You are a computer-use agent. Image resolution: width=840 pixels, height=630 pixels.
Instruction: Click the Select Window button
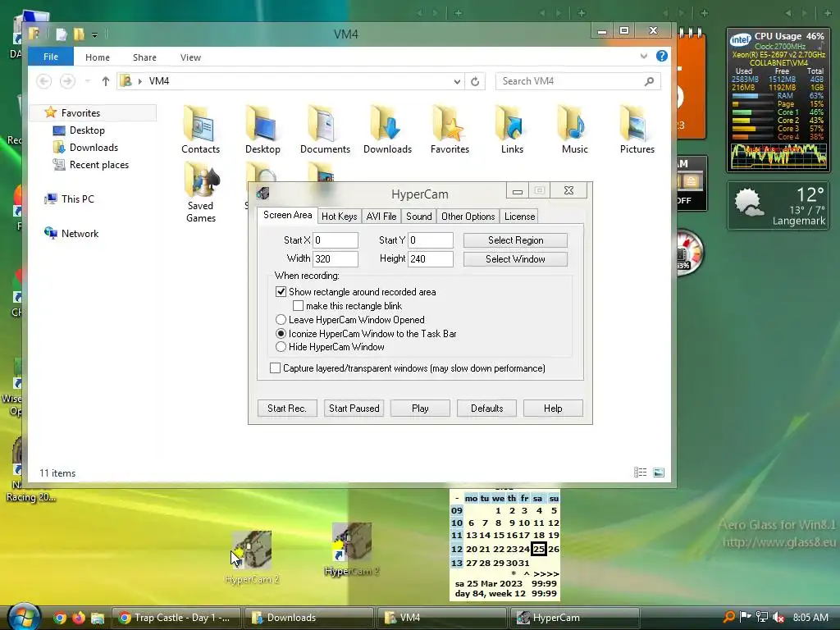515,258
